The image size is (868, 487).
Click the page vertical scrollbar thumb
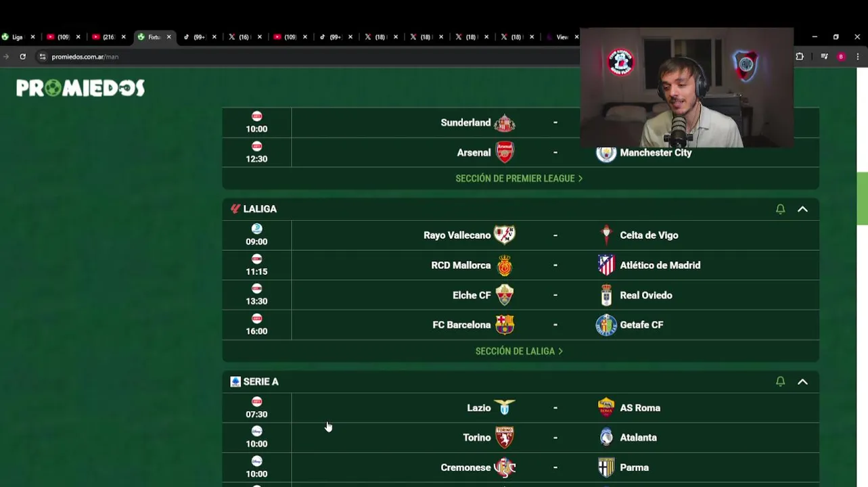point(862,198)
